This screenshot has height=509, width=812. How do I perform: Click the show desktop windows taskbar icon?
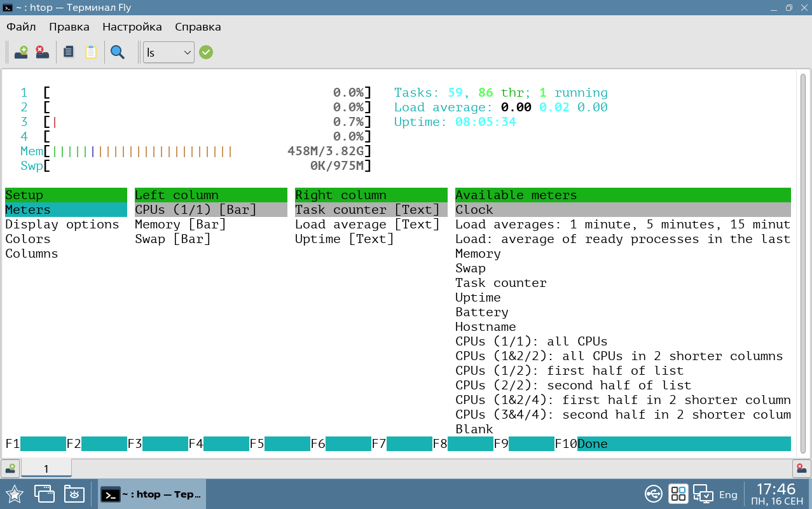[x=44, y=494]
